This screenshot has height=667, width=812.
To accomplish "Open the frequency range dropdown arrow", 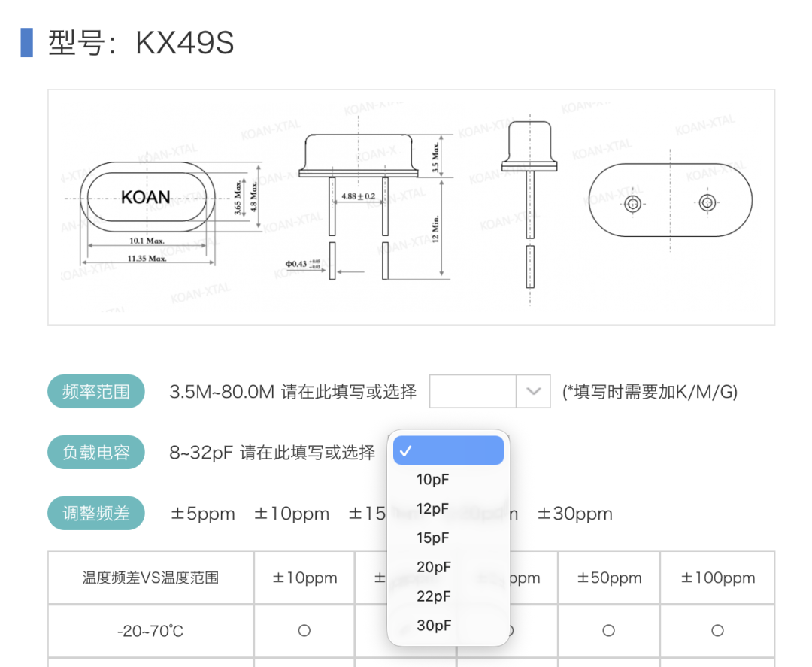I will [533, 392].
